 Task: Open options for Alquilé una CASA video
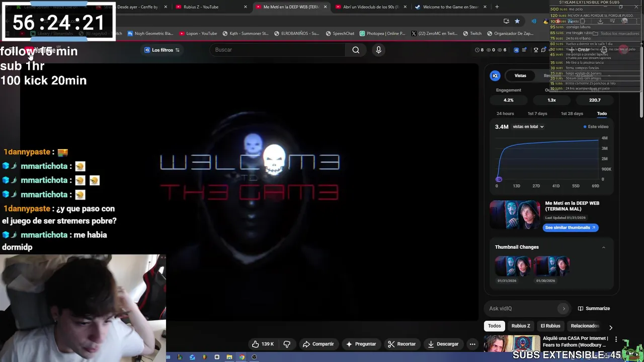(x=616, y=339)
